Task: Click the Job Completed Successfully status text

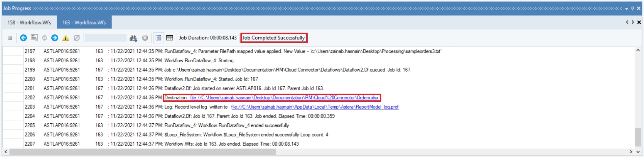Action: pos(274,38)
